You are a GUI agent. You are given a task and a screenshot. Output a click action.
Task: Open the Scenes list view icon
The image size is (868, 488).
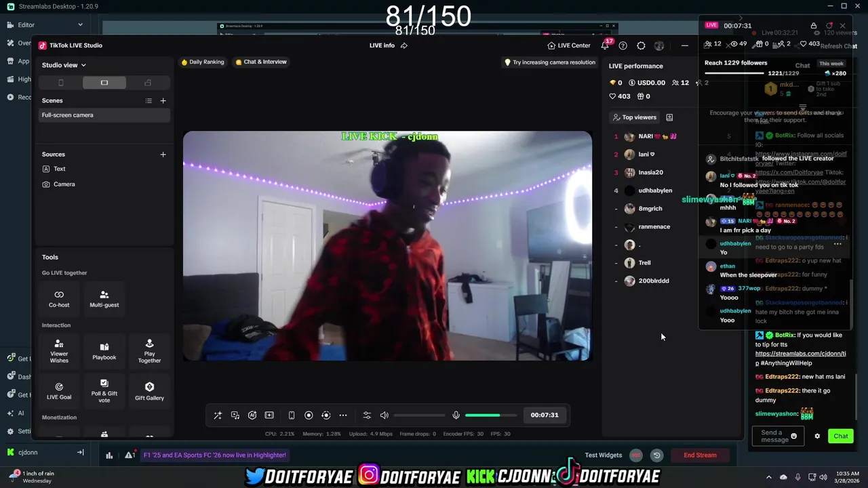click(x=149, y=101)
